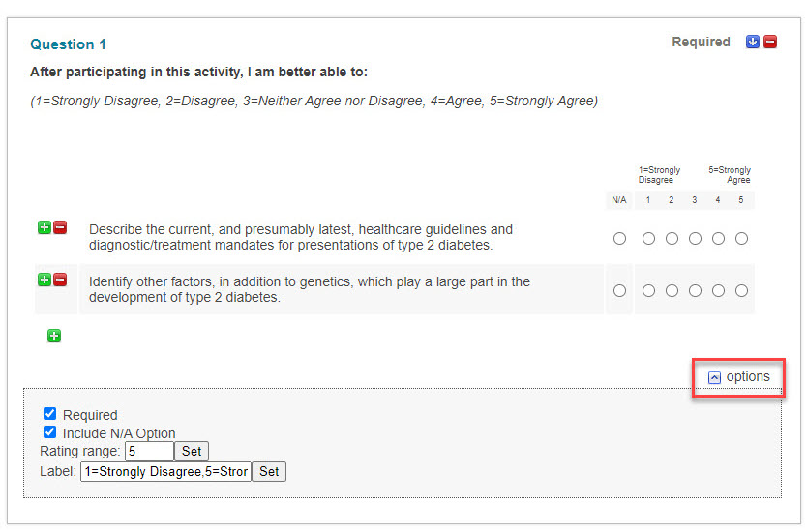This screenshot has height=532, width=807.
Task: Select rating 5 in the 'Describe the current' row
Action: pyautogui.click(x=741, y=238)
